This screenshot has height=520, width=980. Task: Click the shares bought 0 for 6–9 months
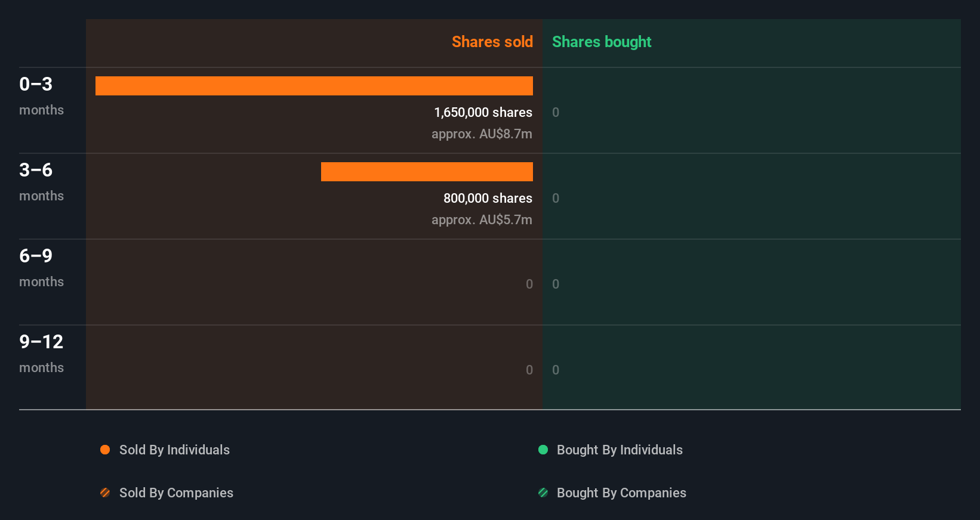click(556, 284)
